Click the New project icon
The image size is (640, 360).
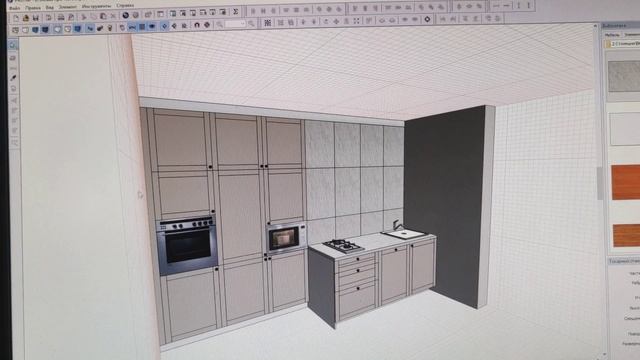[x=16, y=18]
